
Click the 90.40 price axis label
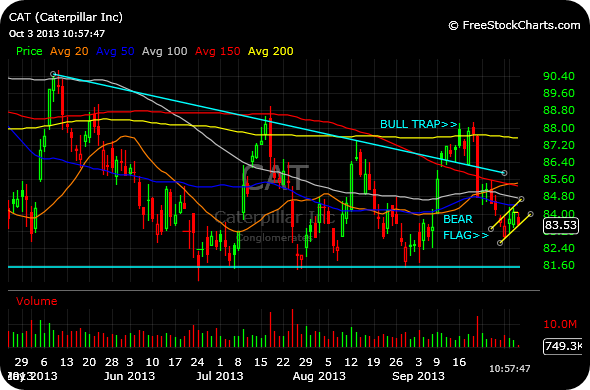pyautogui.click(x=559, y=76)
